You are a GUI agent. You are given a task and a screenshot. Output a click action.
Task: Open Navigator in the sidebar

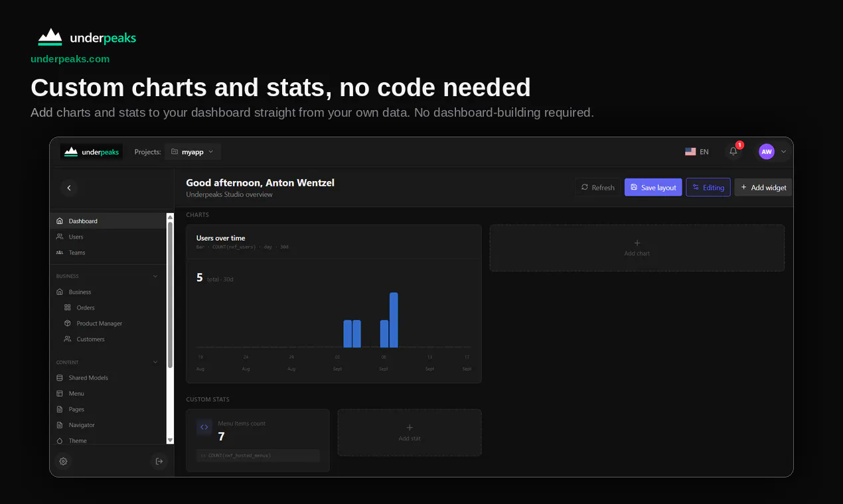[x=108, y=425]
